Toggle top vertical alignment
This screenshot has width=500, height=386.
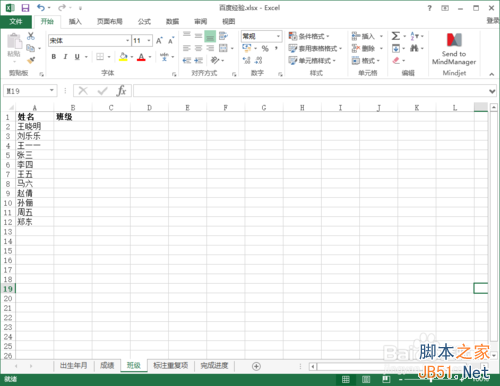[x=187, y=35]
